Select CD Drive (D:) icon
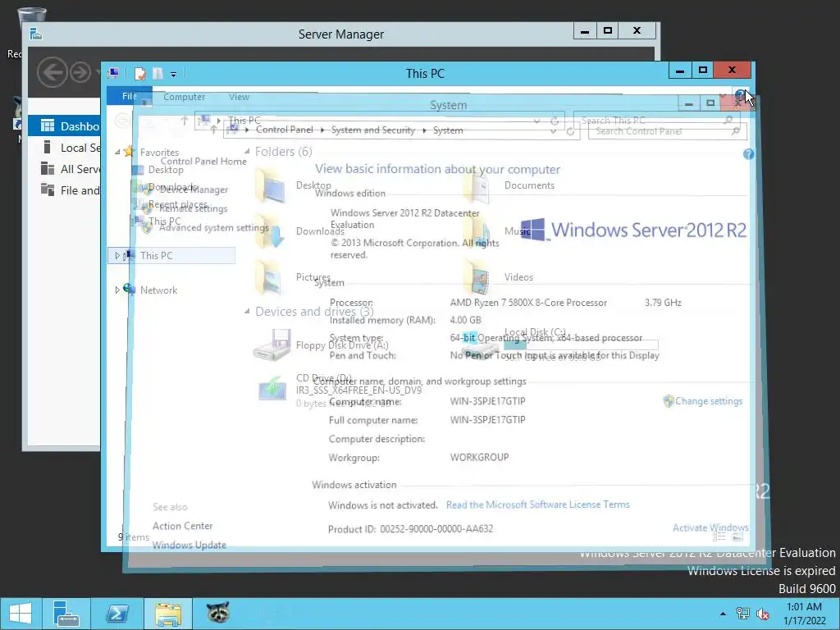 (x=272, y=388)
